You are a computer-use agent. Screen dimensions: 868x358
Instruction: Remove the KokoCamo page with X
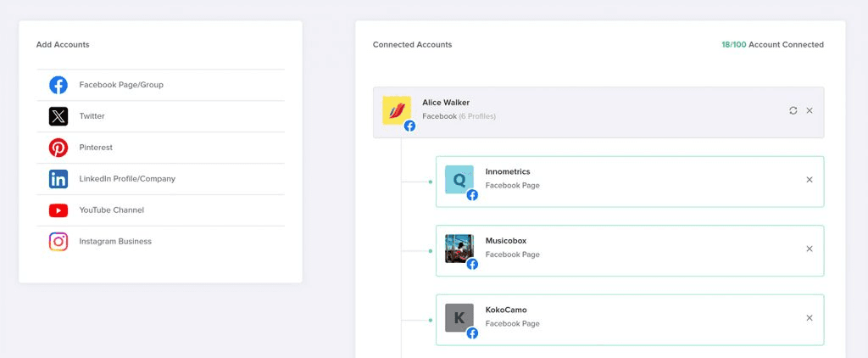[810, 318]
